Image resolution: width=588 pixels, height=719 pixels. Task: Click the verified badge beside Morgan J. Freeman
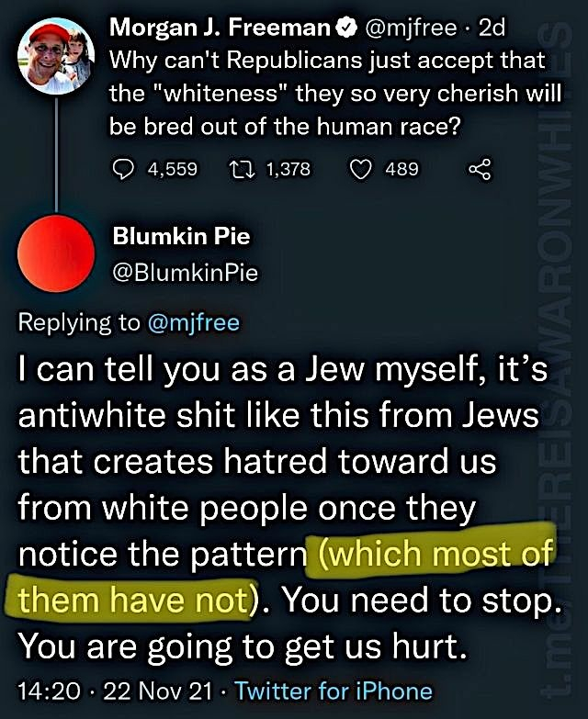click(x=347, y=28)
